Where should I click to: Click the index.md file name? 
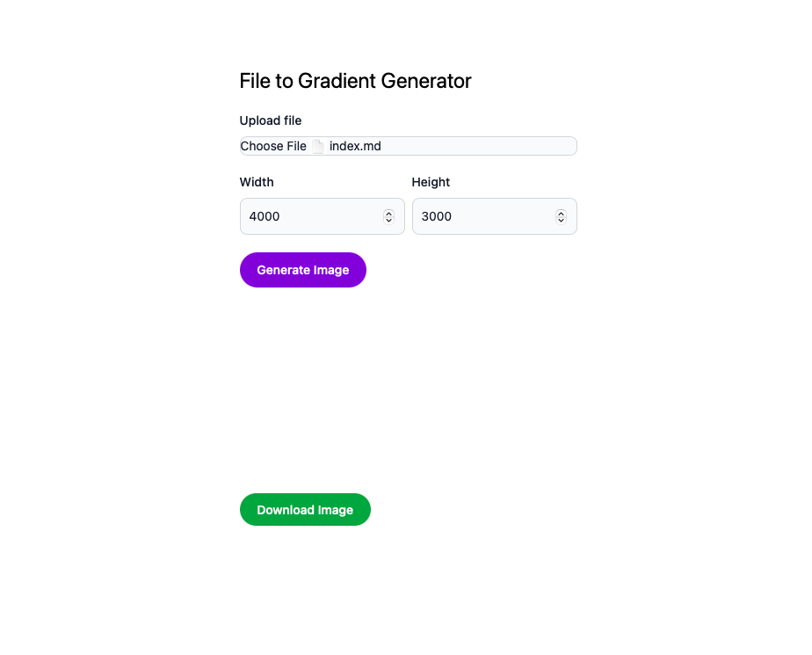355,146
